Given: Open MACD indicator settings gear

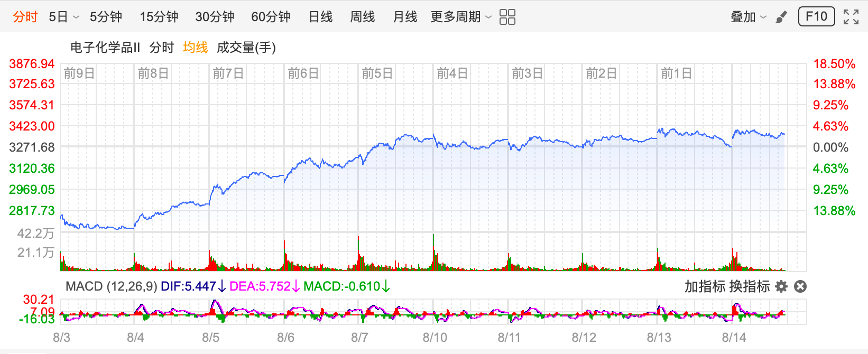Looking at the screenshot, I should [781, 286].
